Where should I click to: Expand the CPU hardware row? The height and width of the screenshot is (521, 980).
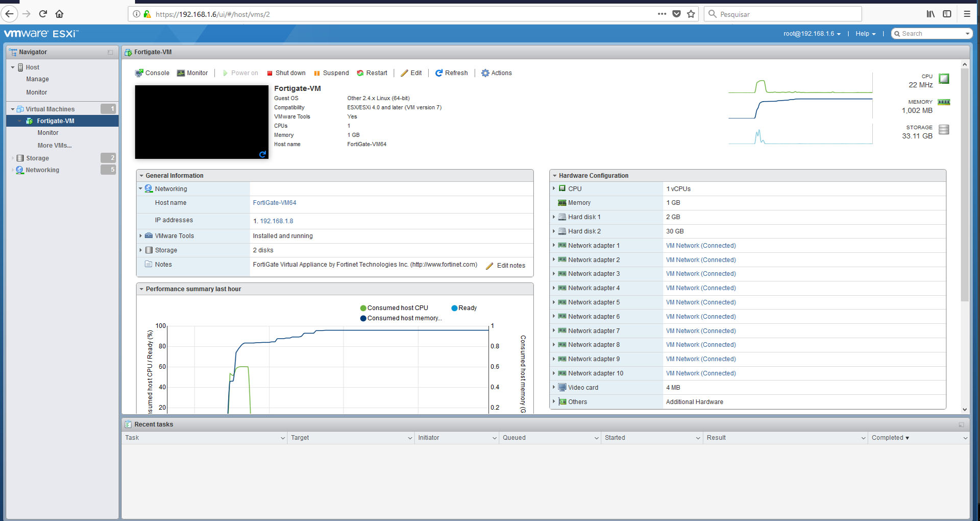(553, 188)
